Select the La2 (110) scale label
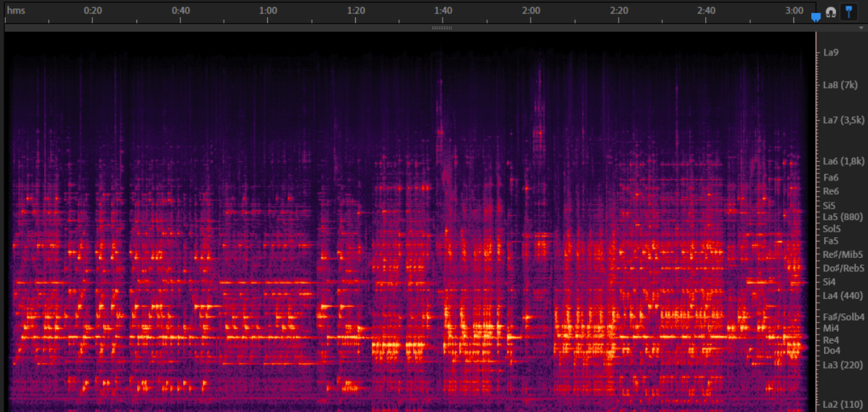 pos(842,404)
